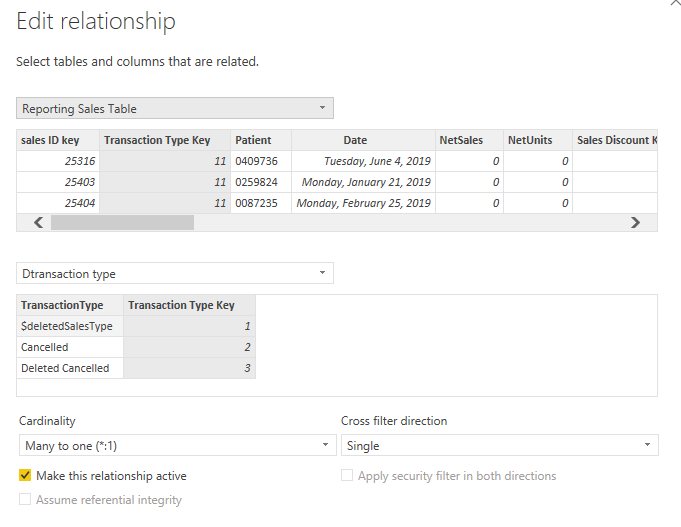Screen dimensions: 681x527
Task: Open the Dtransaction type table dropdown
Action: point(175,273)
